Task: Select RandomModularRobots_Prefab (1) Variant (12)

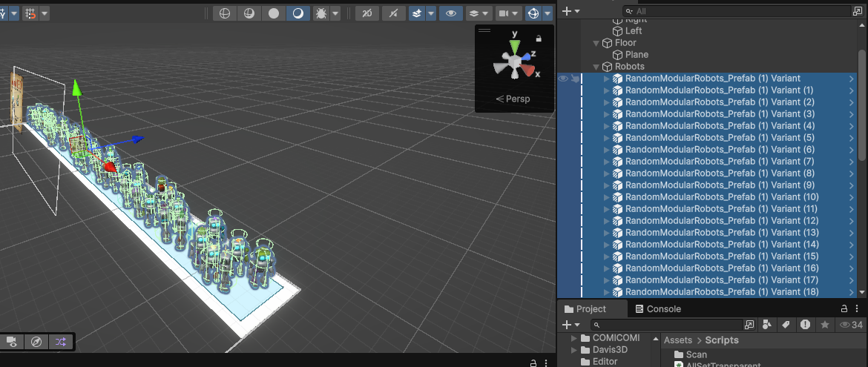Action: coord(721,221)
